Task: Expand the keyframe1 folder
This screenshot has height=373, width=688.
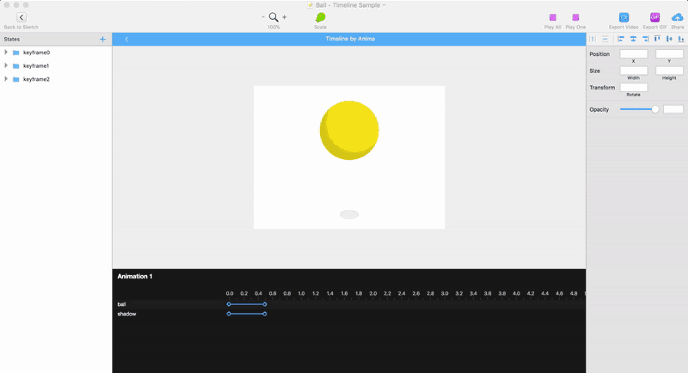Action: point(6,65)
